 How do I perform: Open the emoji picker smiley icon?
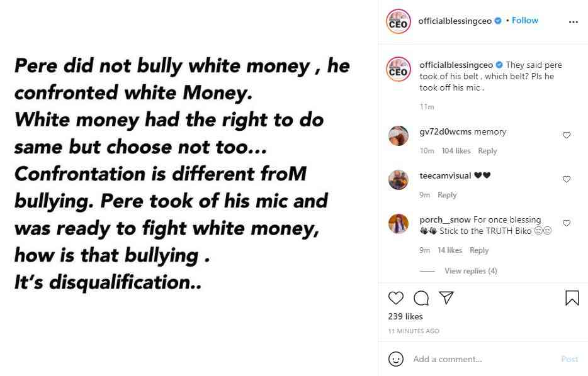pyautogui.click(x=396, y=359)
